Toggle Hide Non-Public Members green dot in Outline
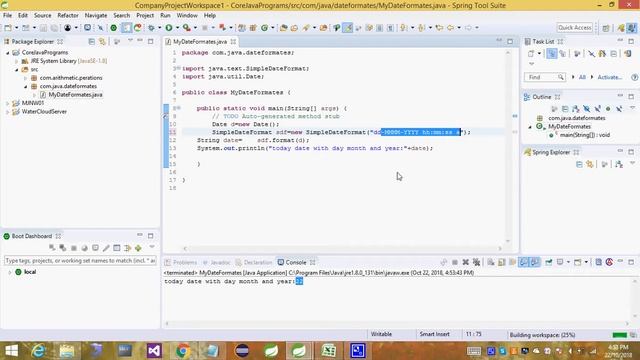This screenshot has width=640, height=360. coord(608,109)
